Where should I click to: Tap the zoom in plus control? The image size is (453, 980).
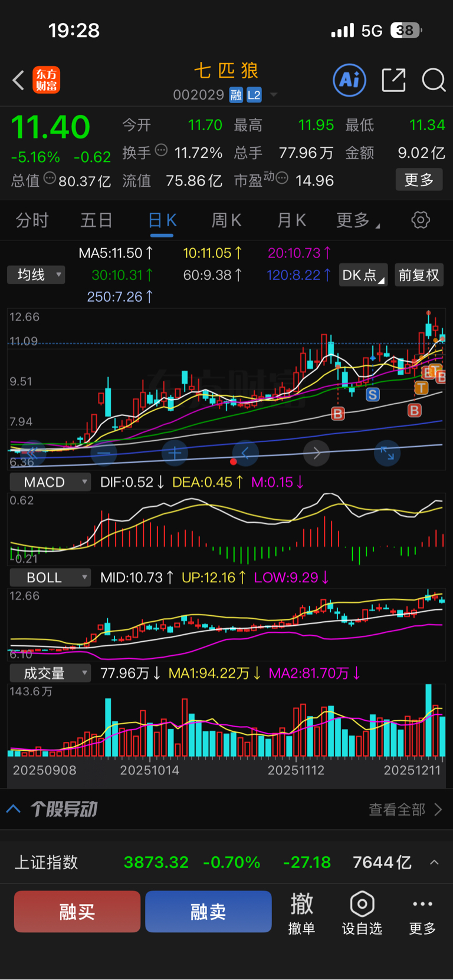tap(175, 453)
